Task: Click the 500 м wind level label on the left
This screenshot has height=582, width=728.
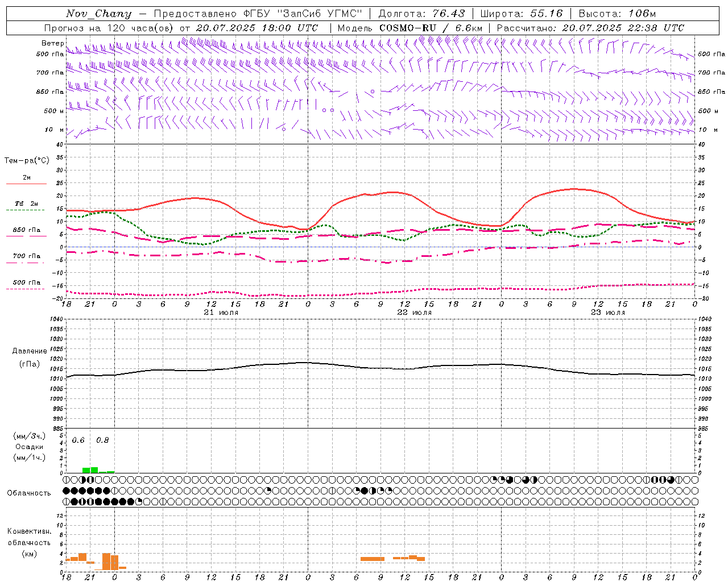Action: pyautogui.click(x=54, y=111)
